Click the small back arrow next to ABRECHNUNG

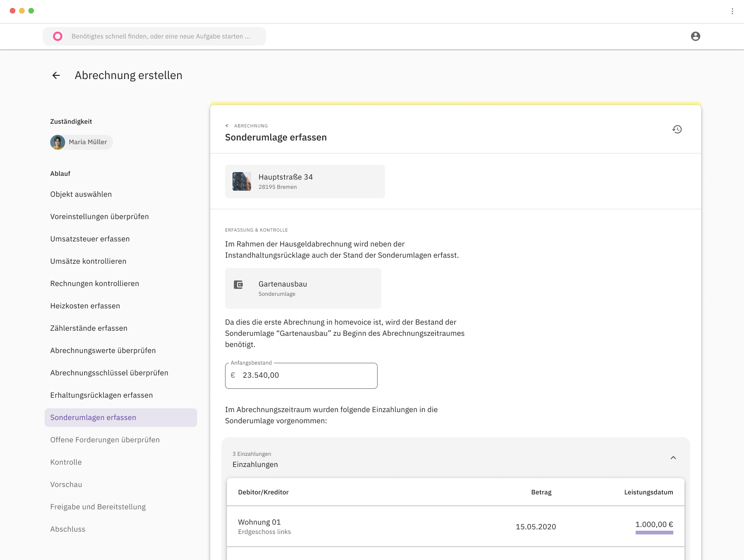[227, 126]
